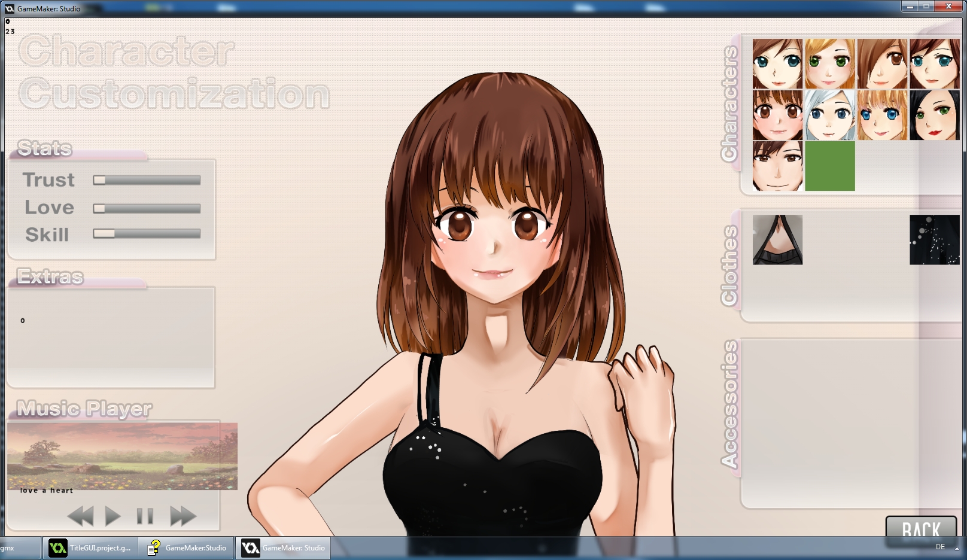Click the BACK button
The image size is (967, 560).
(920, 529)
